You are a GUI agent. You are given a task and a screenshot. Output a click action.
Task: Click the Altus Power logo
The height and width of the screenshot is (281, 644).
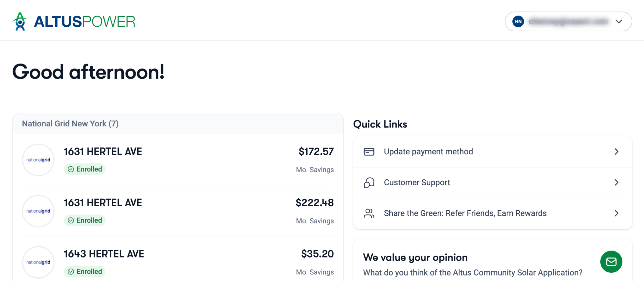coord(73,21)
